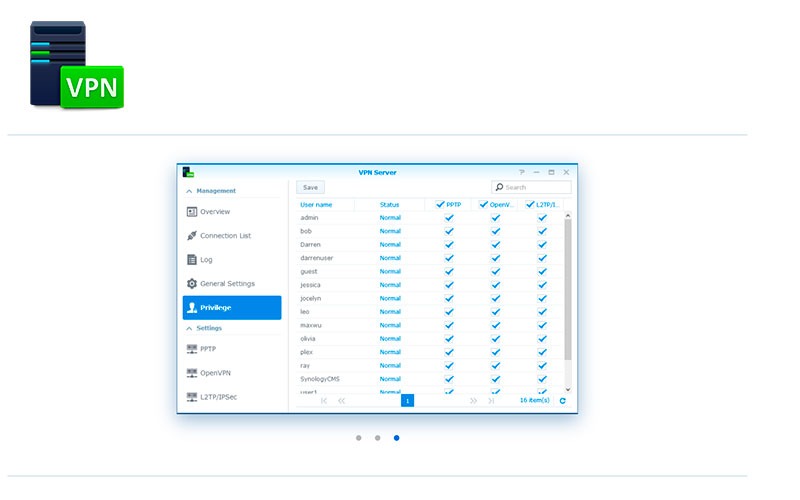Uncheck OpenVPN for plex
Image resolution: width=800 pixels, height=500 pixels.
click(495, 352)
